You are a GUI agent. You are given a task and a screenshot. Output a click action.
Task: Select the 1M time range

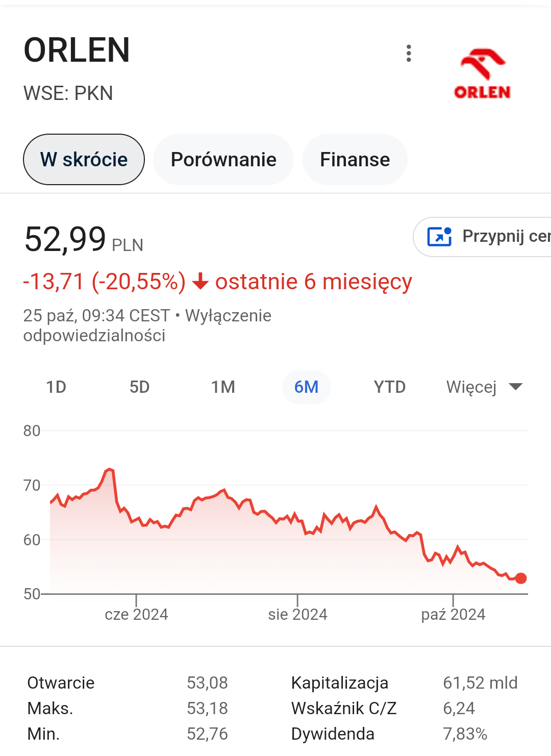pyautogui.click(x=223, y=387)
